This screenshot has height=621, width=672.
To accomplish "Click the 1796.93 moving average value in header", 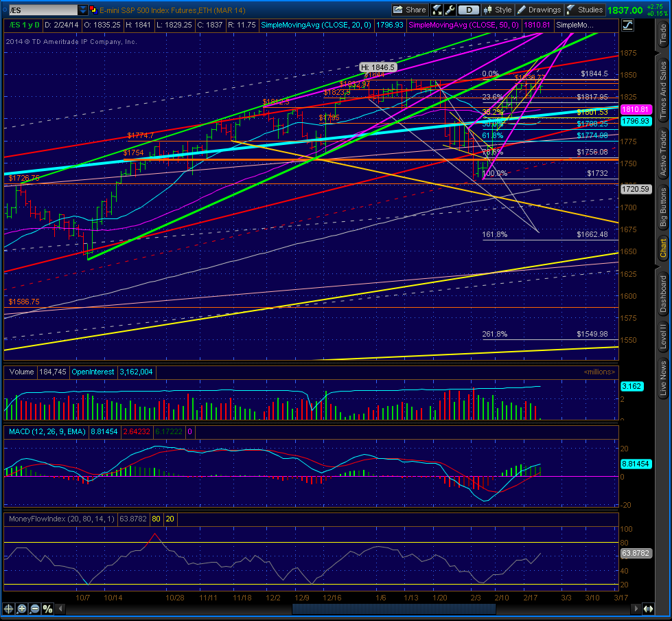I will (x=390, y=25).
